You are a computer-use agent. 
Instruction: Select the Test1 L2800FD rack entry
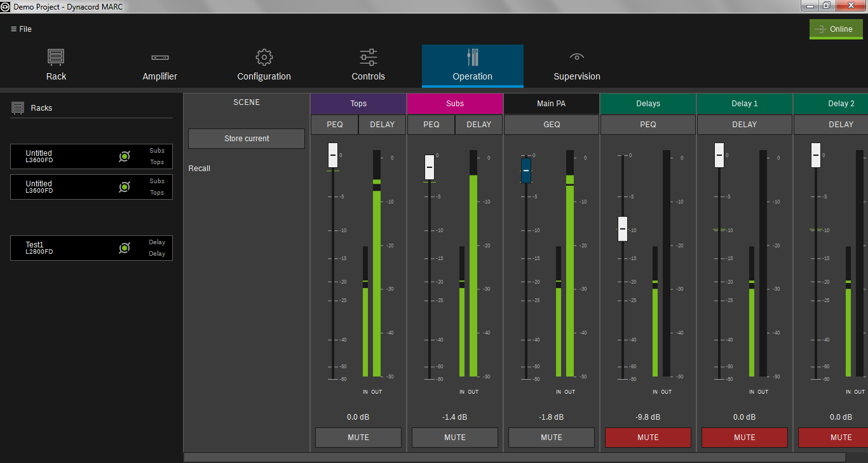tap(92, 248)
